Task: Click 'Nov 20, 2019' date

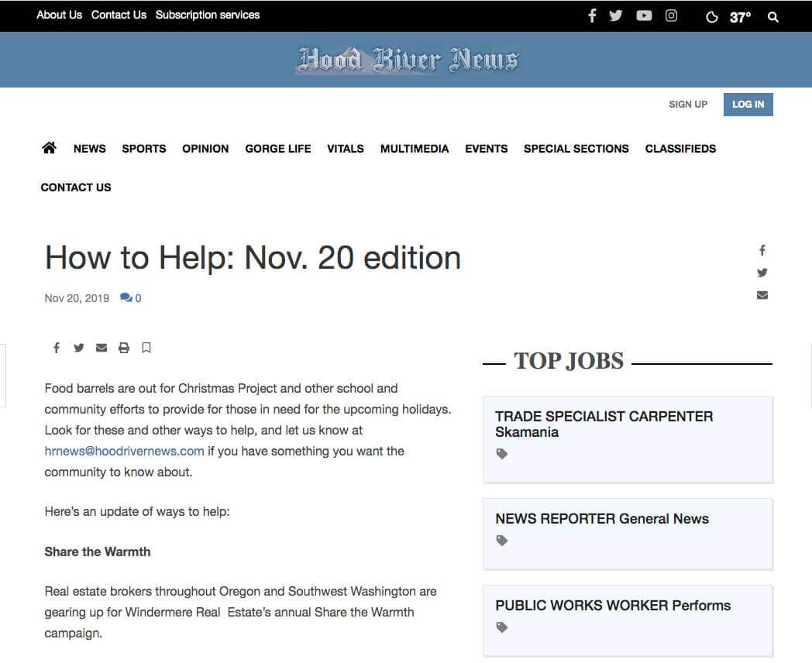Action: tap(77, 298)
